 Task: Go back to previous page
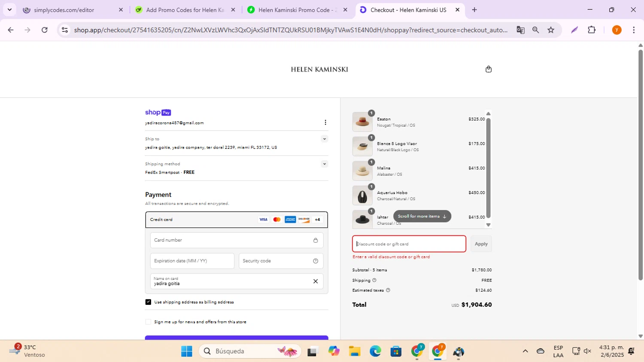(11, 30)
